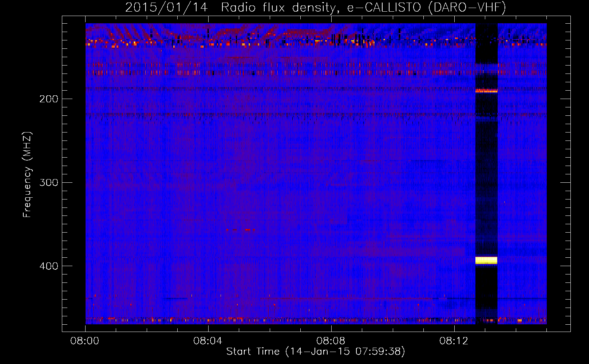589x364 pixels.
Task: Click the 08:04 time tick label
Action: pyautogui.click(x=208, y=341)
